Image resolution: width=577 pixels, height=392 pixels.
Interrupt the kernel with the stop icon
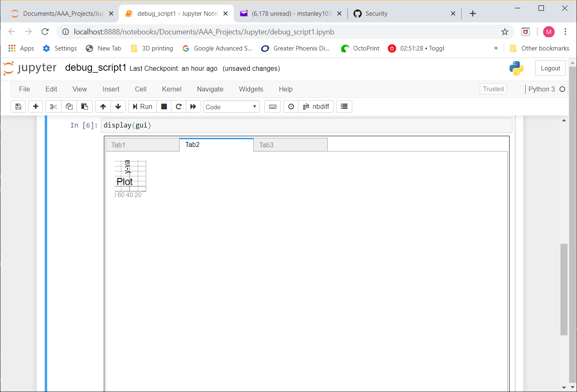pyautogui.click(x=163, y=106)
